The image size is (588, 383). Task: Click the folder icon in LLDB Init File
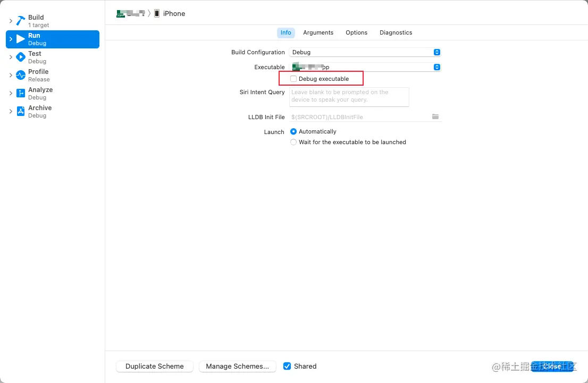pos(435,116)
